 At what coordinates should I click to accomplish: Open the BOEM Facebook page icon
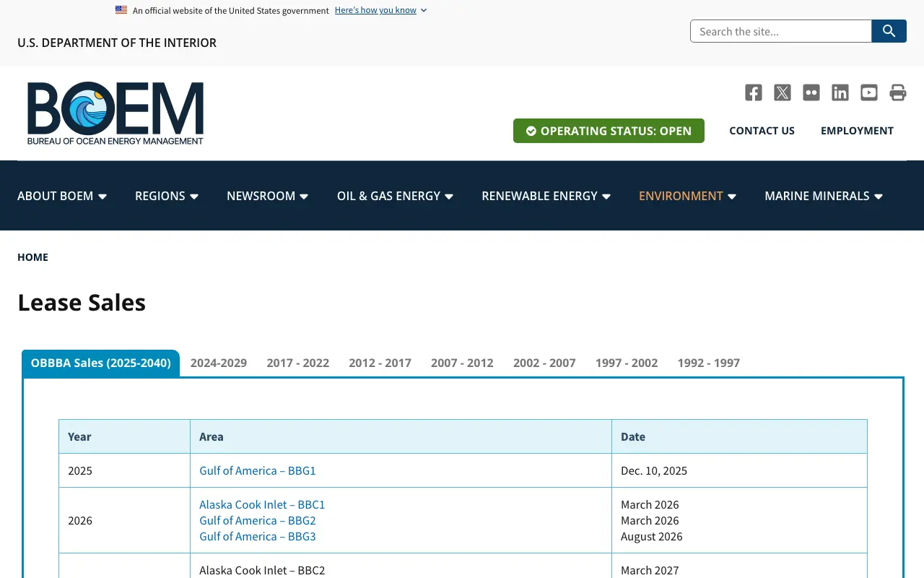(x=754, y=92)
